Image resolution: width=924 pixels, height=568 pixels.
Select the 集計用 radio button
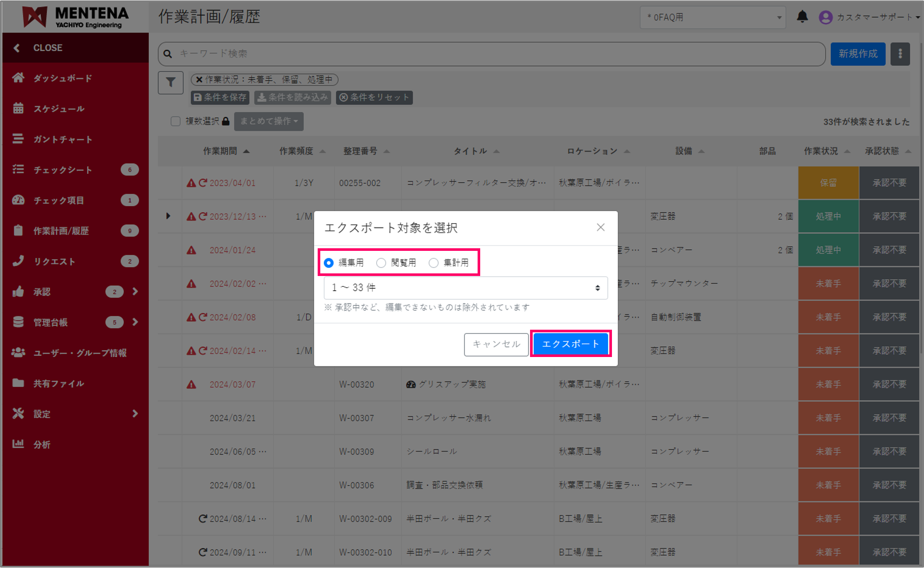(x=433, y=263)
